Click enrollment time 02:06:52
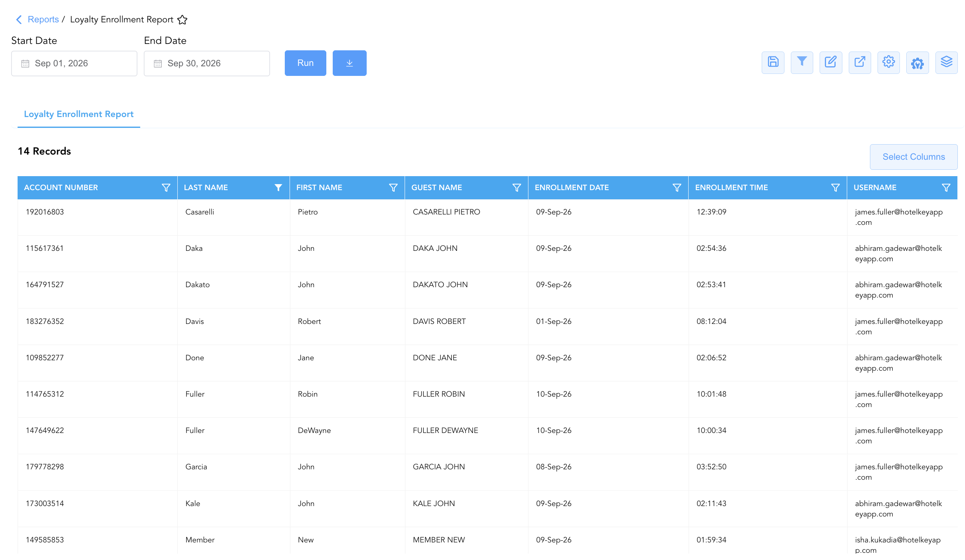 coord(711,358)
